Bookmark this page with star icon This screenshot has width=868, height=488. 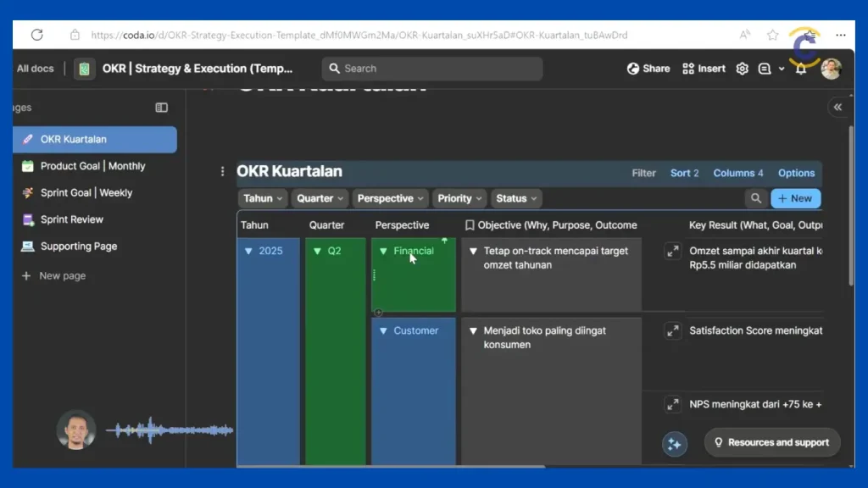click(x=772, y=35)
